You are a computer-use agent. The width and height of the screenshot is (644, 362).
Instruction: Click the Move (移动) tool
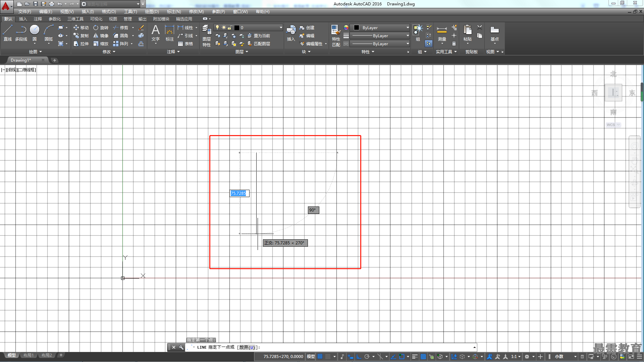click(81, 27)
